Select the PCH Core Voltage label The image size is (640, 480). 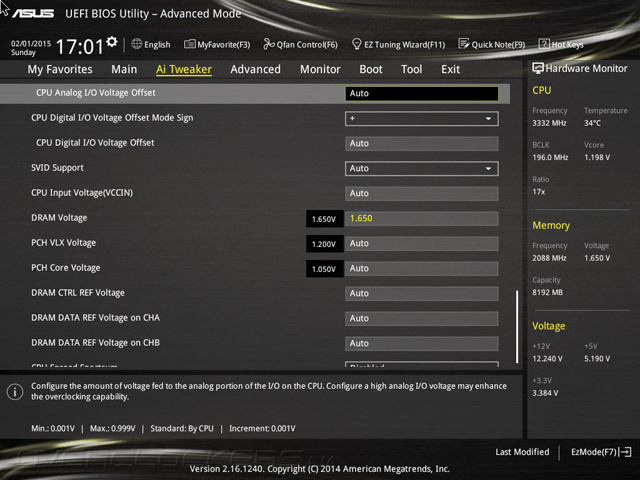(66, 268)
